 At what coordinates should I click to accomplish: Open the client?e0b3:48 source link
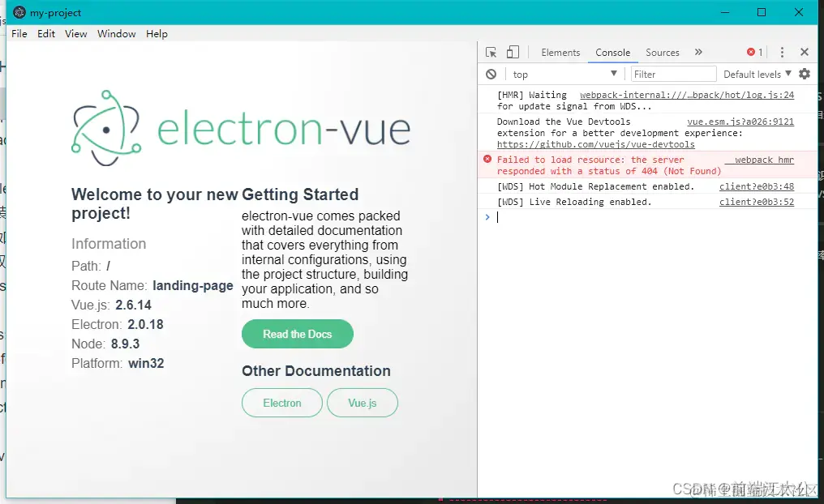pos(757,186)
